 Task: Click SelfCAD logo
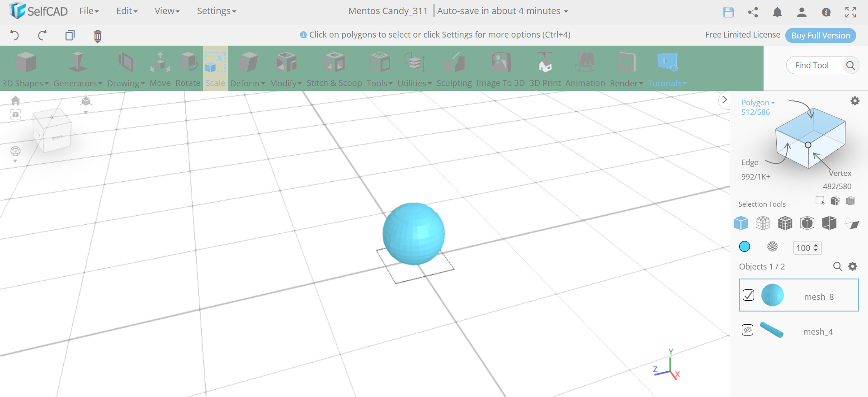[x=38, y=11]
